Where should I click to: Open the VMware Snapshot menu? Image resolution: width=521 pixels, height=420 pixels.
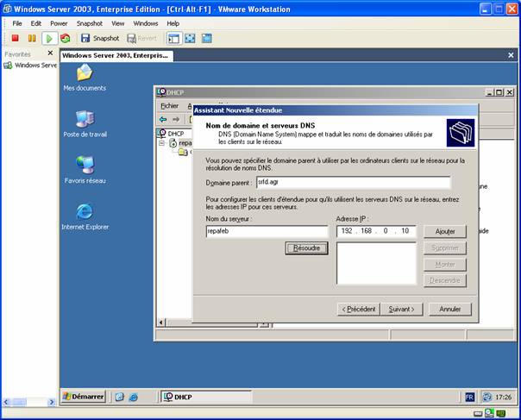90,23
